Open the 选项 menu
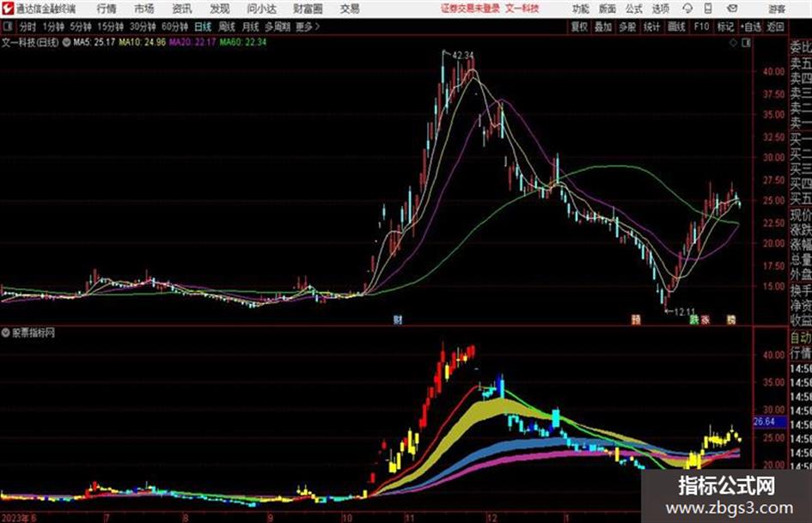 pyautogui.click(x=661, y=9)
